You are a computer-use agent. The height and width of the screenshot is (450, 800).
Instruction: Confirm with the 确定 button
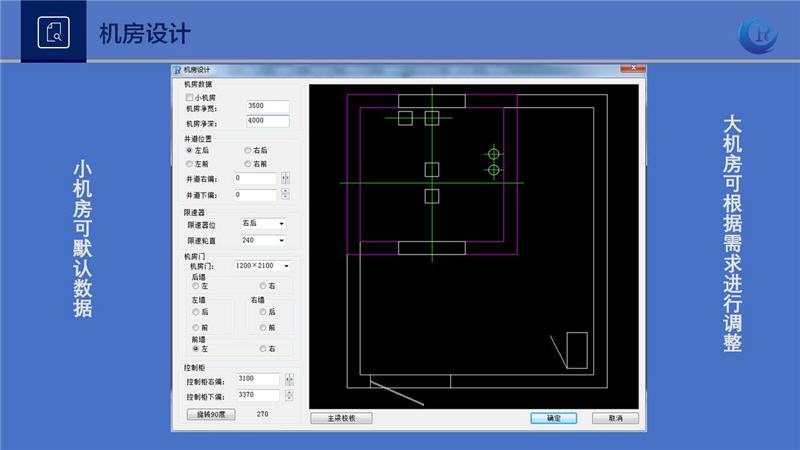click(x=553, y=418)
